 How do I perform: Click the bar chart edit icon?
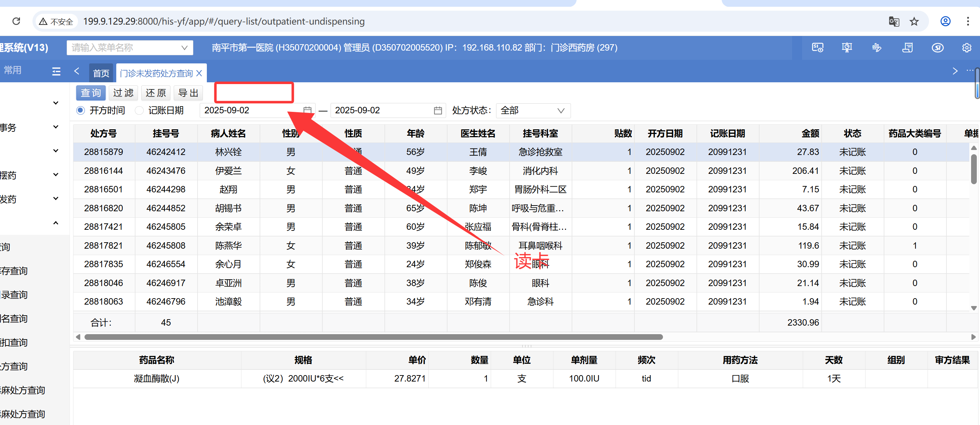[877, 47]
